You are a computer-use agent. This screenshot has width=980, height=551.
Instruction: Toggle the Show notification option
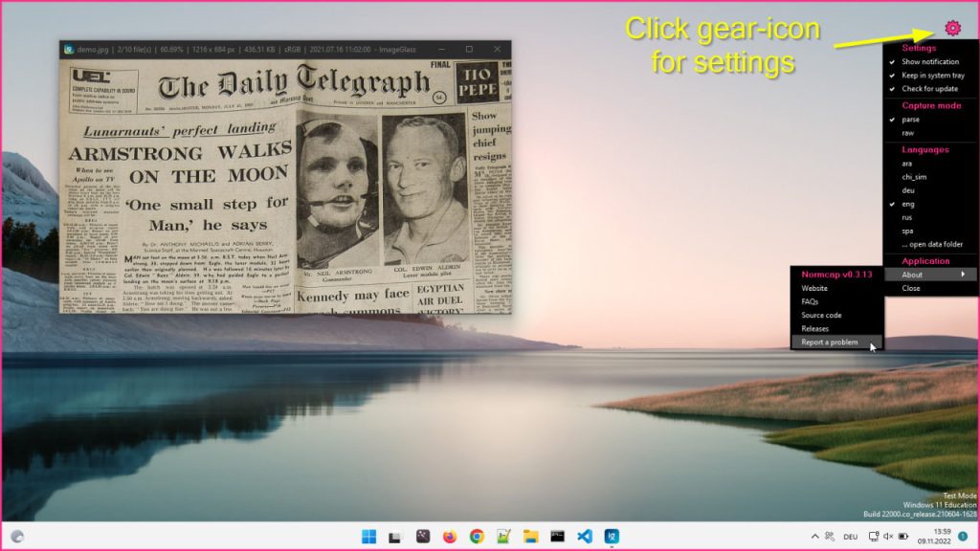pyautogui.click(x=930, y=62)
